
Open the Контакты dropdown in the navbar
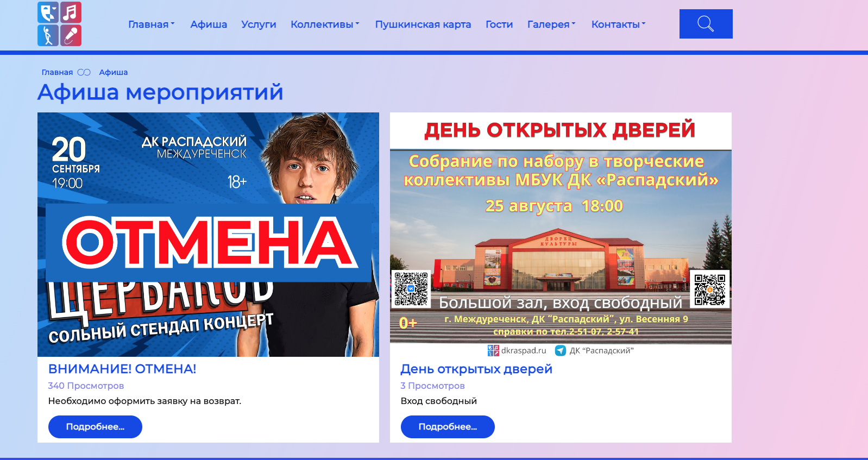618,24
